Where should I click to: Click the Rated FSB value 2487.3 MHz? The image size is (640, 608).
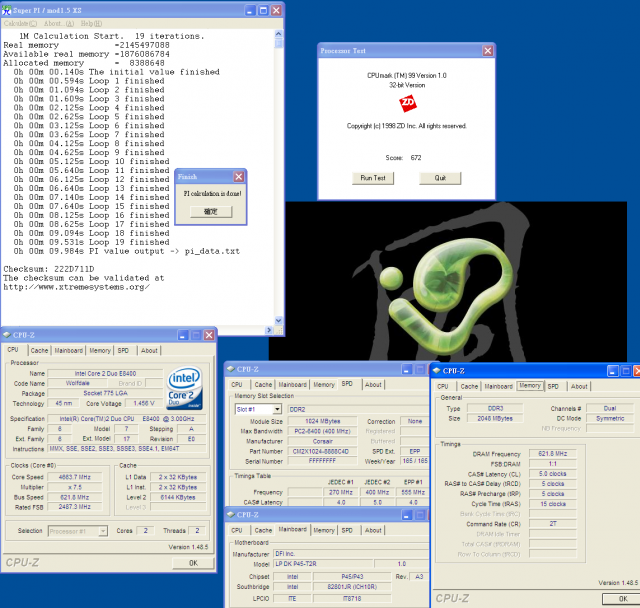(x=75, y=507)
